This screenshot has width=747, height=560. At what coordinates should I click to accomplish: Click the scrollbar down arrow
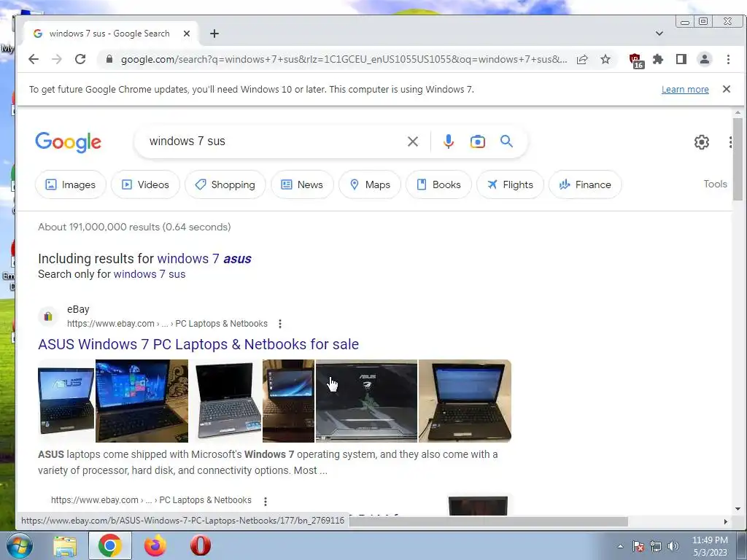click(x=738, y=509)
